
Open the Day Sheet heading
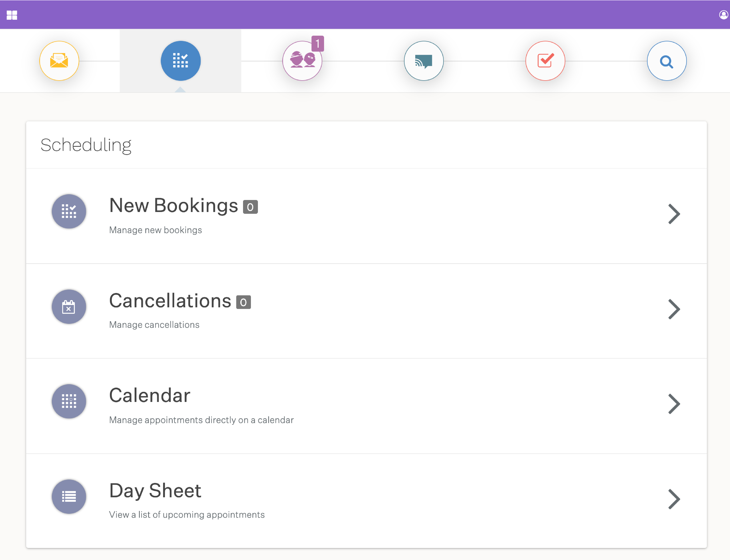155,491
